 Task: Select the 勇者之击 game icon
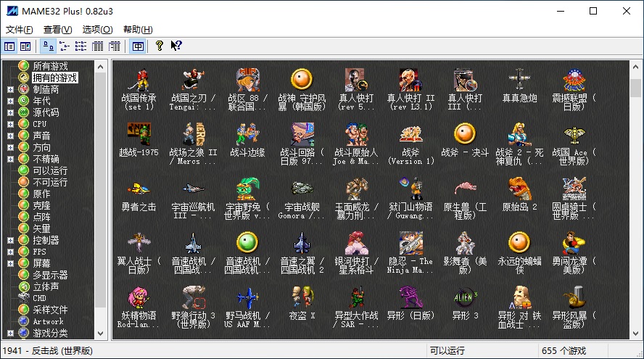(139, 189)
